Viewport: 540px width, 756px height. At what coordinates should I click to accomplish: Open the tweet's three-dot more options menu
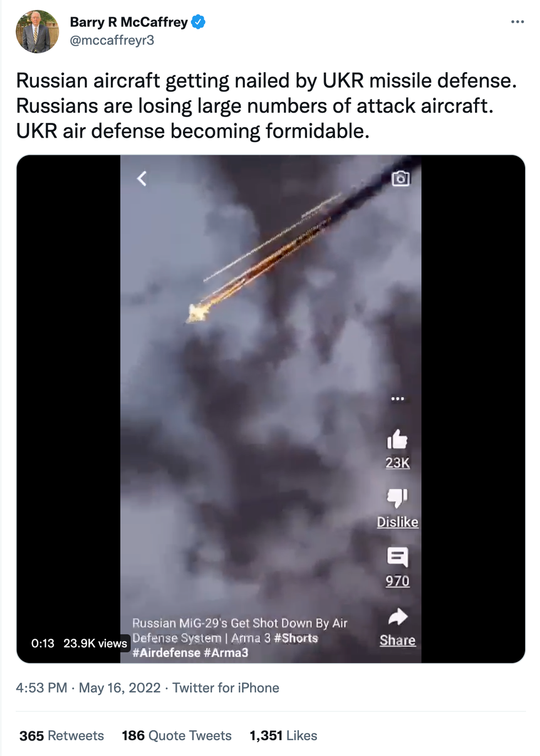tap(517, 22)
